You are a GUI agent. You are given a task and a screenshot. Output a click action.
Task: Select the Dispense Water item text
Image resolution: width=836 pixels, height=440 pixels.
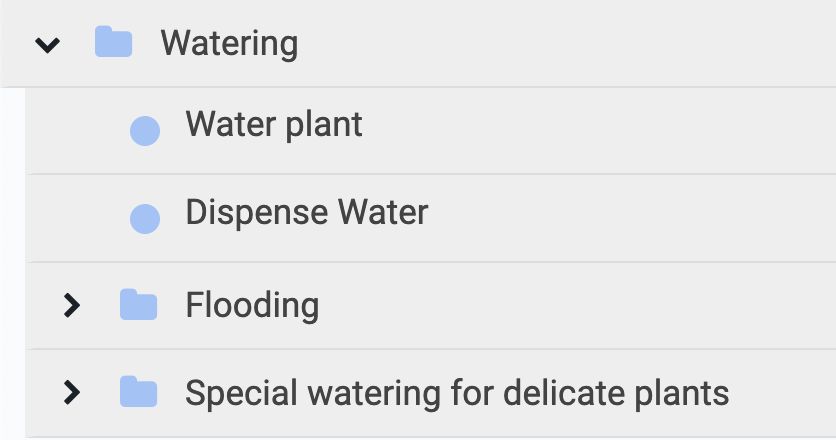pyautogui.click(x=307, y=212)
